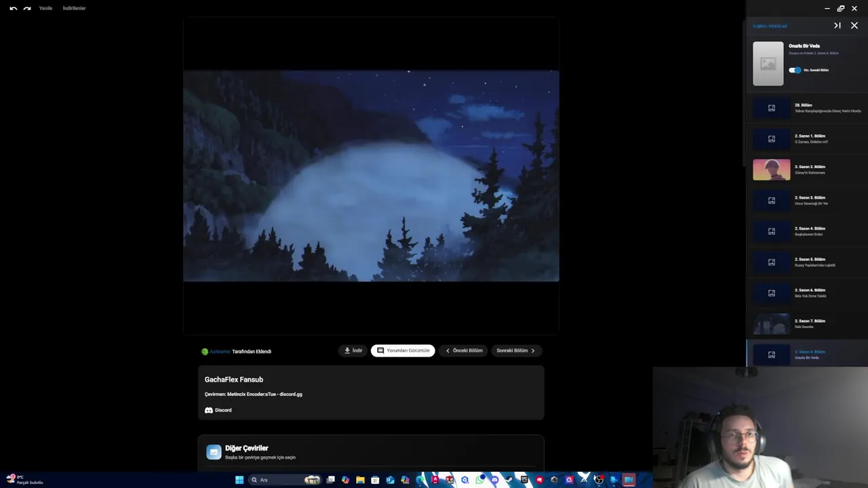Click the undo arrow icon at top left

click(x=13, y=8)
